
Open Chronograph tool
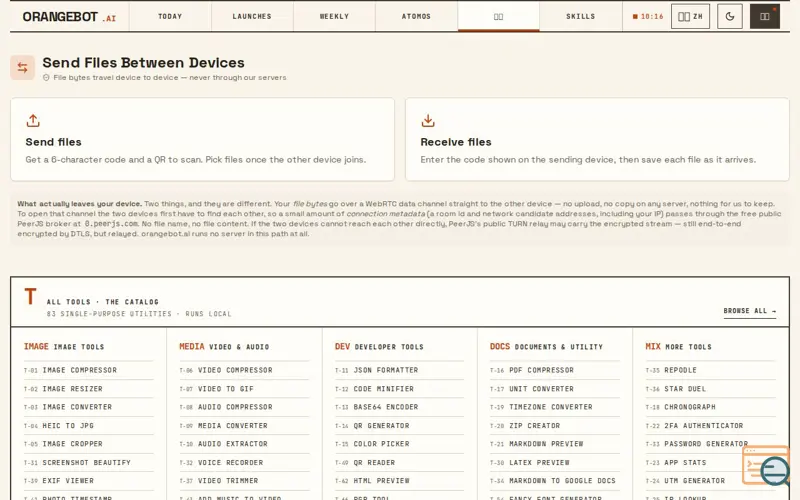[x=711, y=407]
